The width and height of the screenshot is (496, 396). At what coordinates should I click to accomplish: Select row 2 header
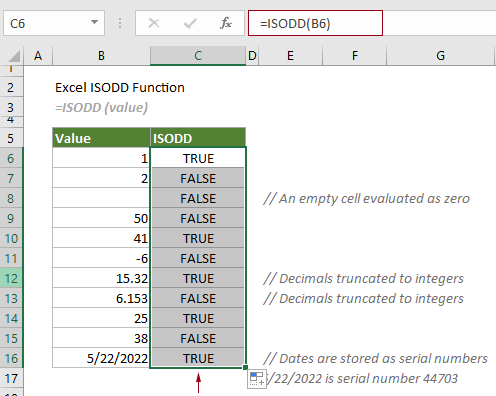(x=11, y=88)
